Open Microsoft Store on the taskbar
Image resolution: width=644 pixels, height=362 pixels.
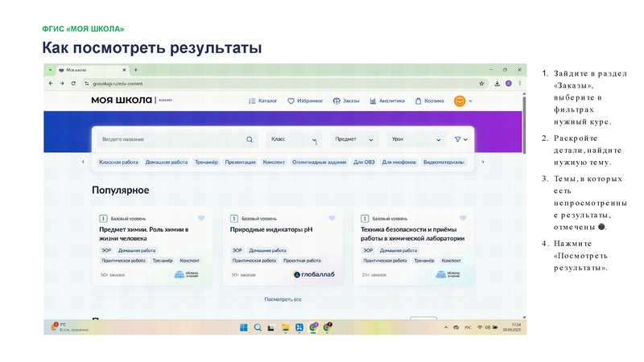coord(299,327)
